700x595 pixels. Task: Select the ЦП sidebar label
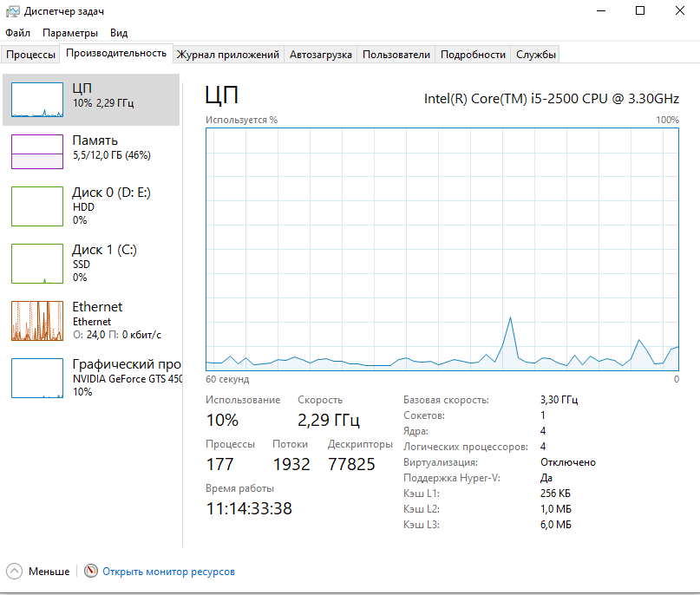coord(82,88)
